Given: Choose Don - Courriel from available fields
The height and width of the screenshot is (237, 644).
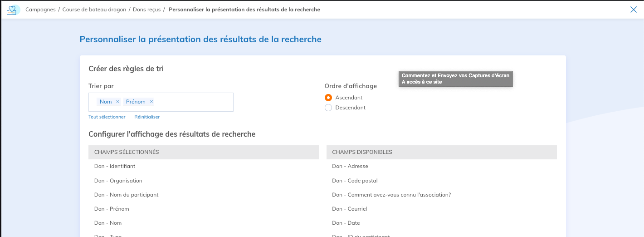Looking at the screenshot, I should 349,209.
